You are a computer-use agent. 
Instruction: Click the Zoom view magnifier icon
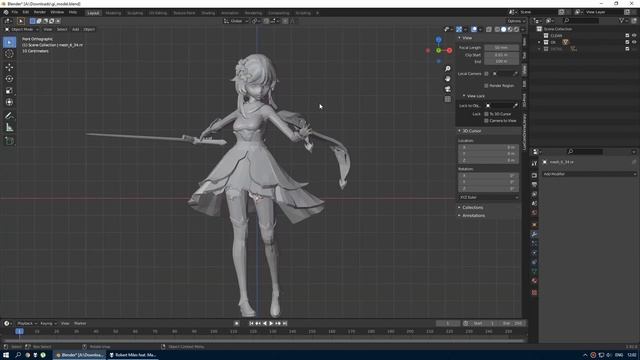pyautogui.click(x=448, y=69)
